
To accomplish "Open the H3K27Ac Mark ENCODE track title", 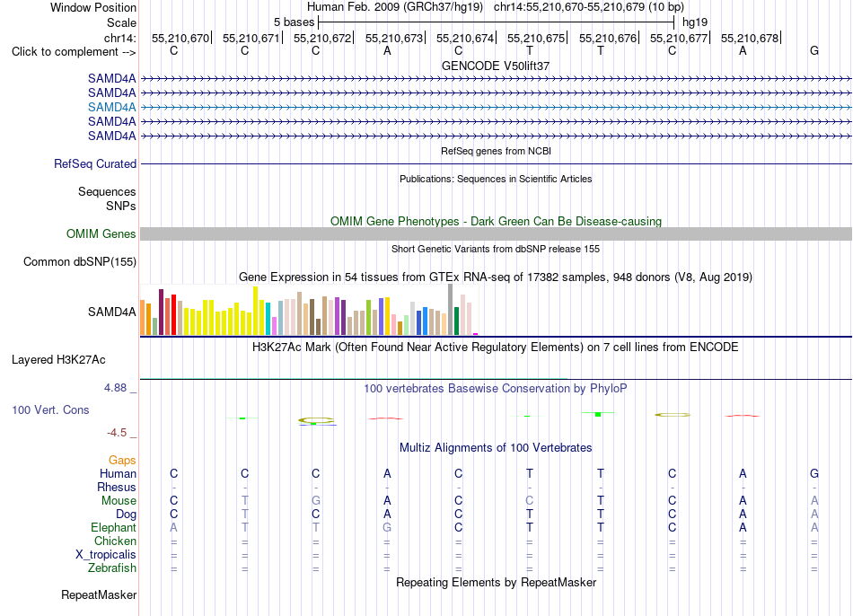I will click(x=496, y=348).
